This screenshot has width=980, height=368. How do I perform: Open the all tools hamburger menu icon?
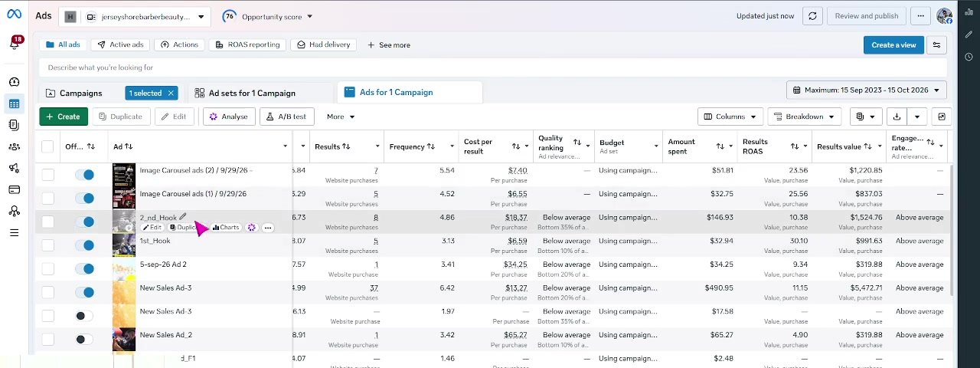[14, 232]
